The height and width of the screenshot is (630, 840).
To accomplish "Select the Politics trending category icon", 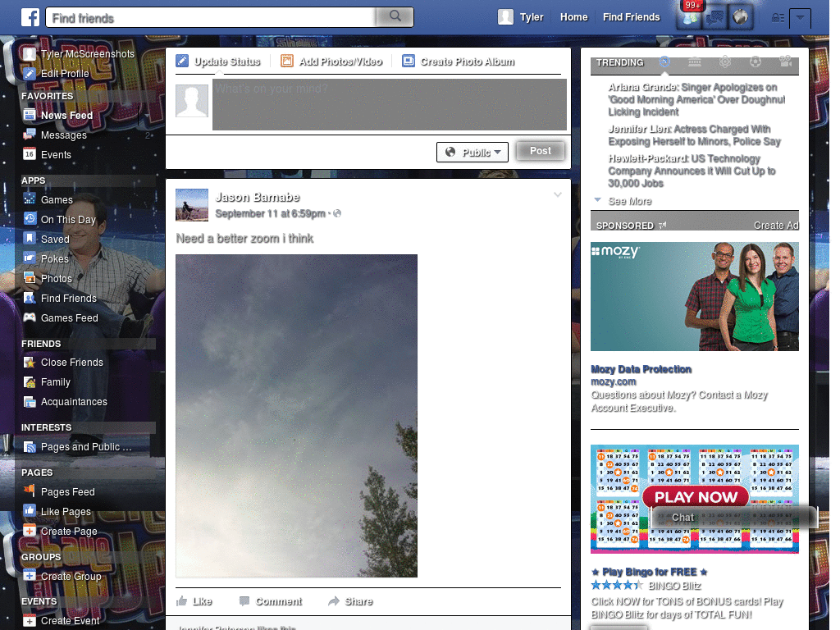I will 695,62.
